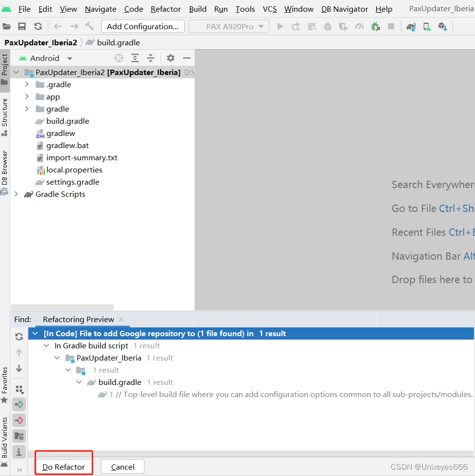
Task: Click the Sync/Reload toolbar icon
Action: click(x=38, y=27)
